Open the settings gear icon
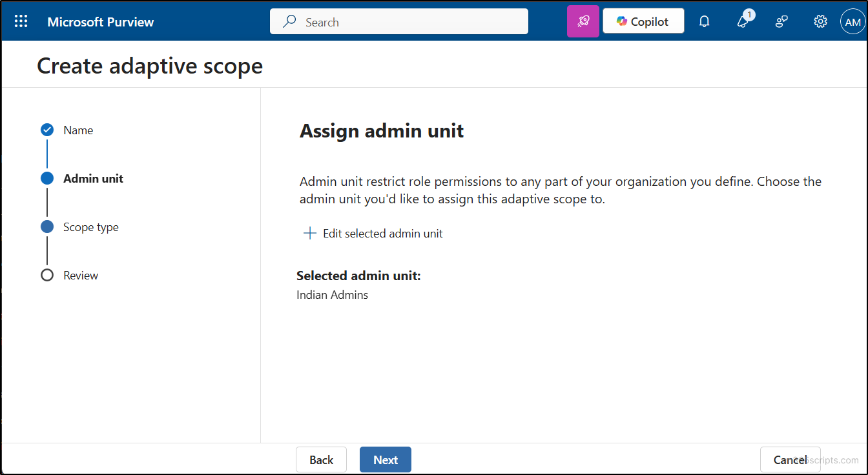Image resolution: width=868 pixels, height=475 pixels. tap(820, 21)
